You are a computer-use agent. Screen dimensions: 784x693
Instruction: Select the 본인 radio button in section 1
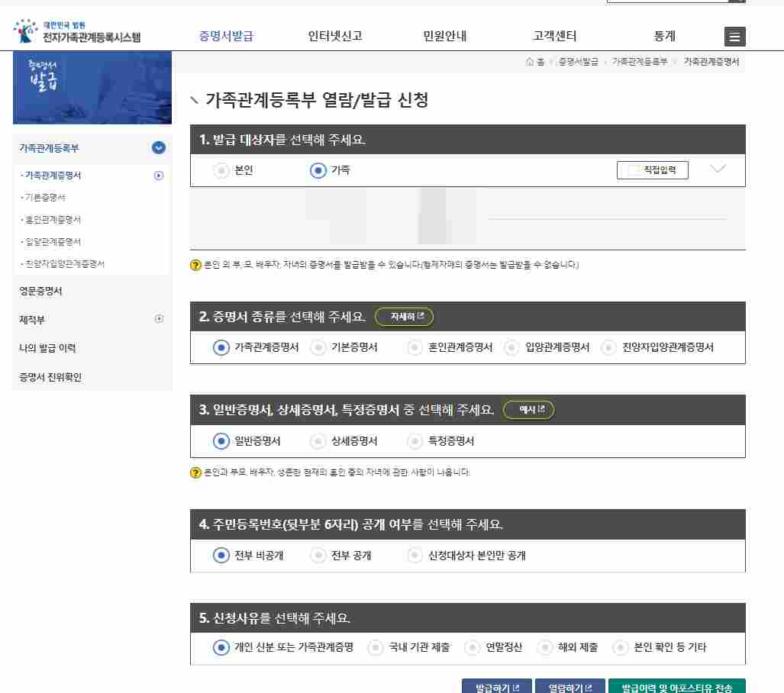pos(220,170)
